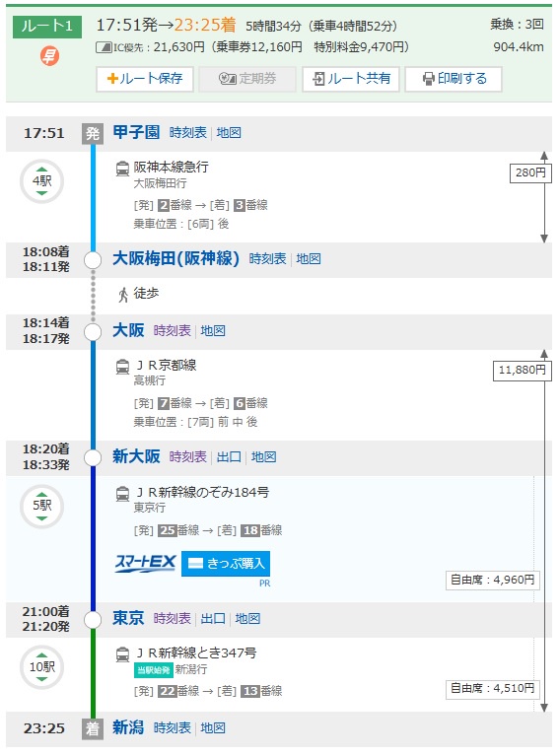Click the walking icon next to 徒歩
The image size is (559, 756).
[123, 294]
